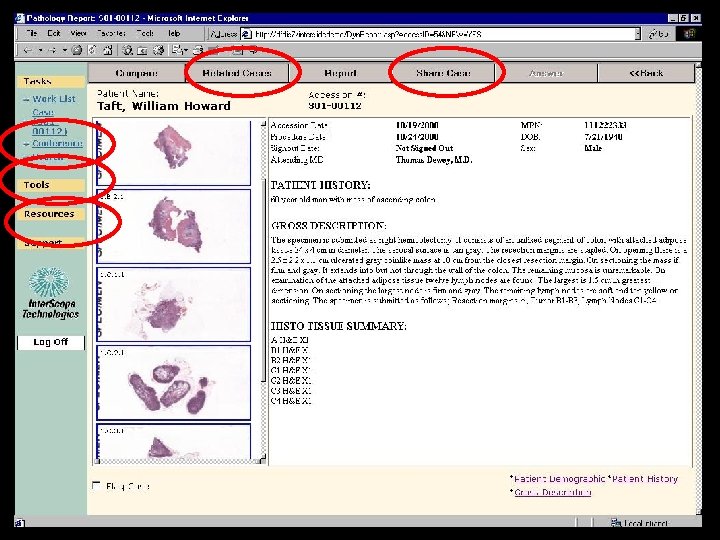
Task: Open the second slide thumbnail
Action: click(174, 226)
